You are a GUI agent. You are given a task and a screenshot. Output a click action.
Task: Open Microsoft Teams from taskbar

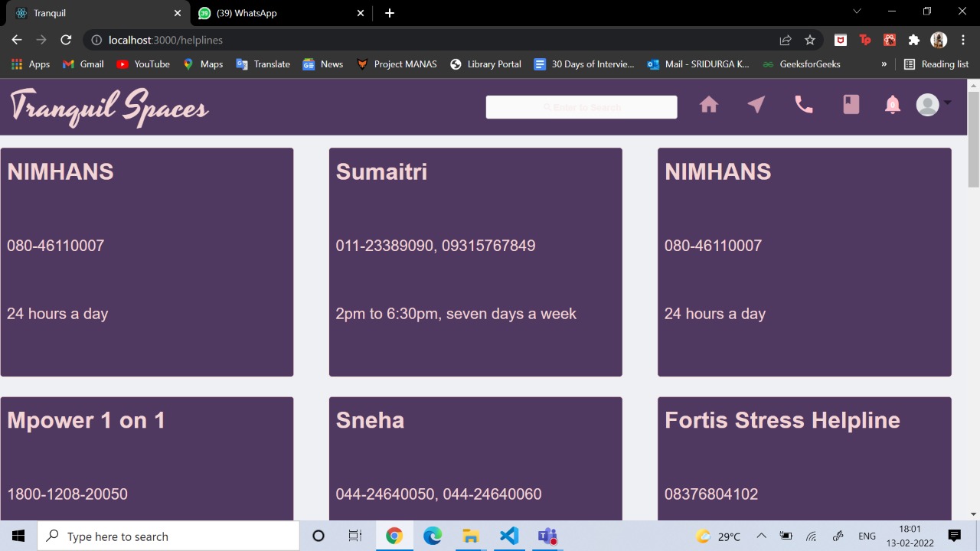pyautogui.click(x=547, y=536)
